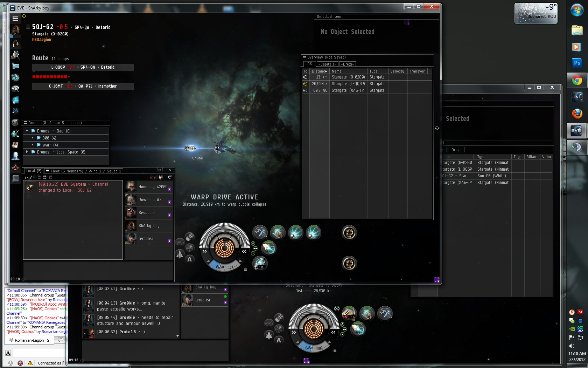Increase ship speed with the right chevron button

244,251
